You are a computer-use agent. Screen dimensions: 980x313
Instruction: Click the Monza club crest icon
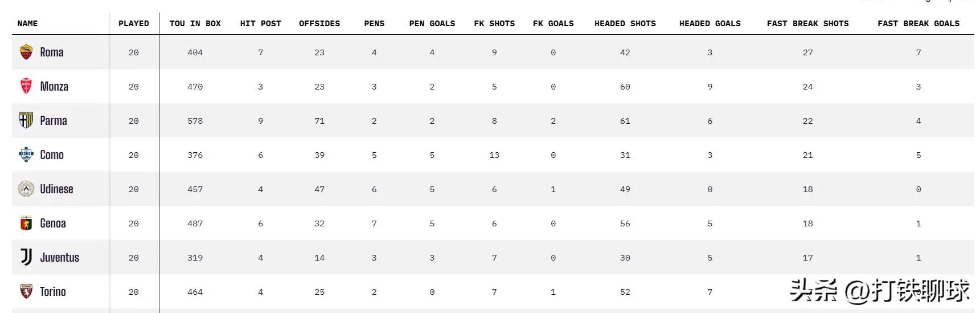(26, 87)
